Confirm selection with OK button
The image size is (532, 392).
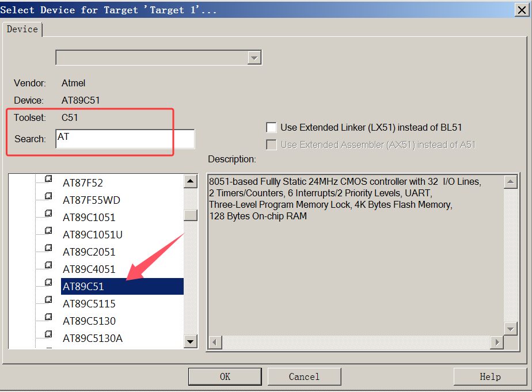225,376
